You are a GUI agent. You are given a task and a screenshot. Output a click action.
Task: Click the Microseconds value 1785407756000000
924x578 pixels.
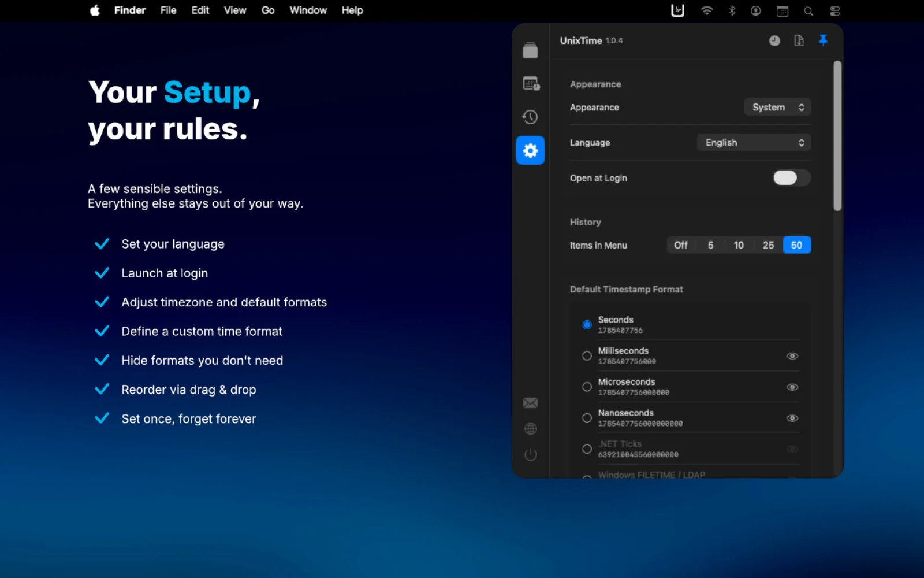coord(634,393)
